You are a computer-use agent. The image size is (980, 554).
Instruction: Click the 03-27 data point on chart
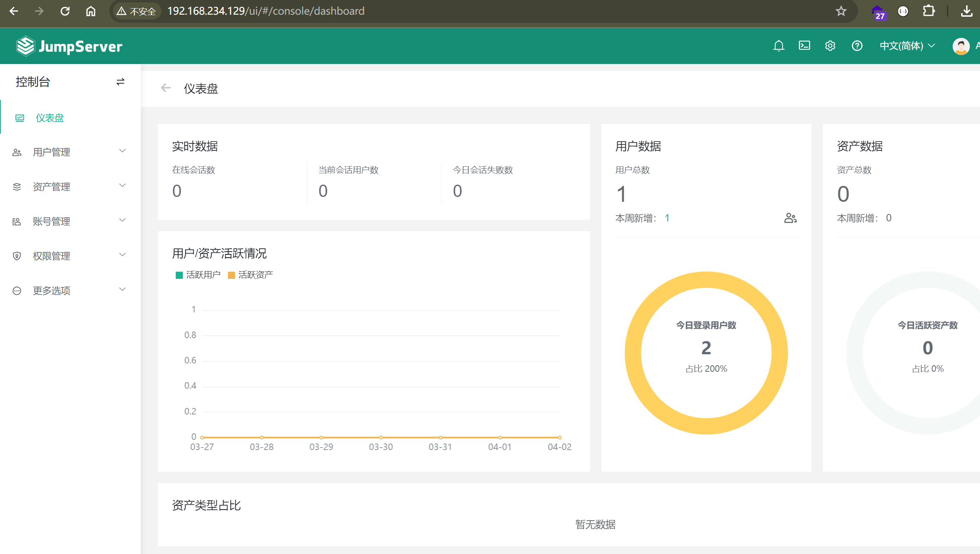(202, 437)
